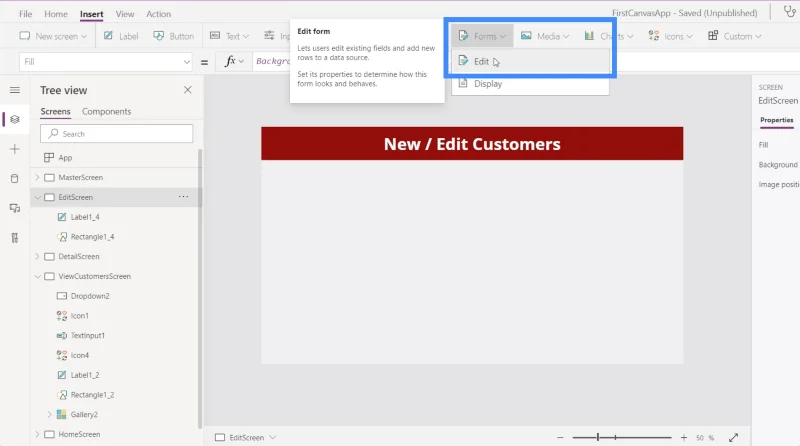Select Icon1 in the tree
800x446 pixels.
point(79,316)
